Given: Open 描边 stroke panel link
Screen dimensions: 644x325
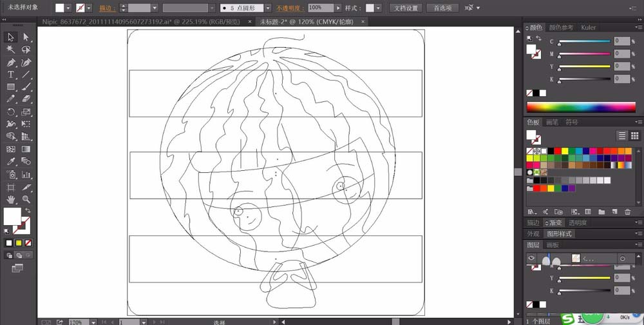Looking at the screenshot, I should click(107, 8).
